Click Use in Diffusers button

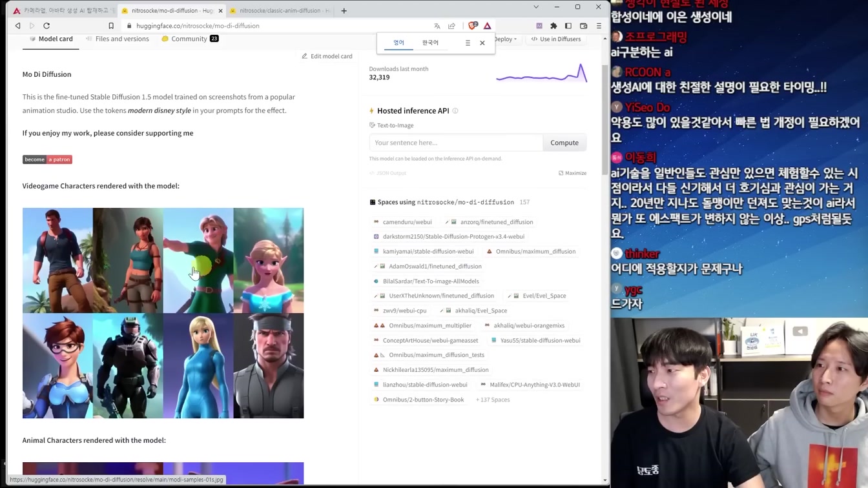click(555, 39)
